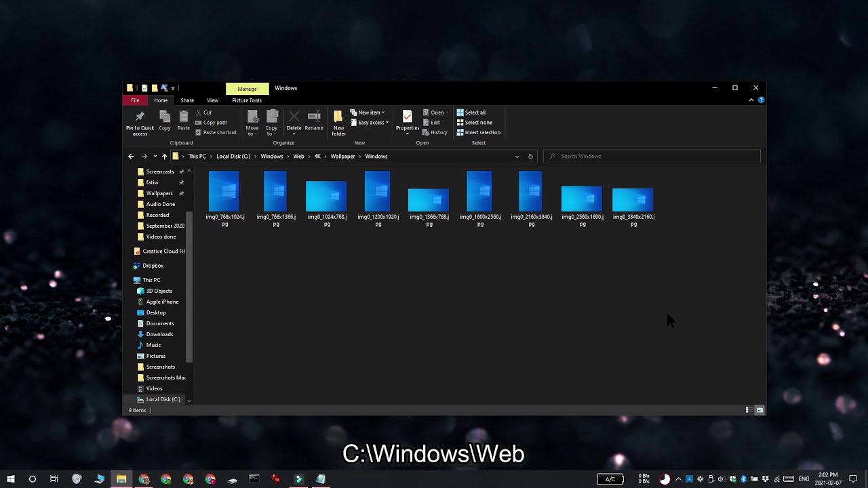Image resolution: width=868 pixels, height=488 pixels.
Task: Open the Picture Tools tab
Action: click(247, 100)
